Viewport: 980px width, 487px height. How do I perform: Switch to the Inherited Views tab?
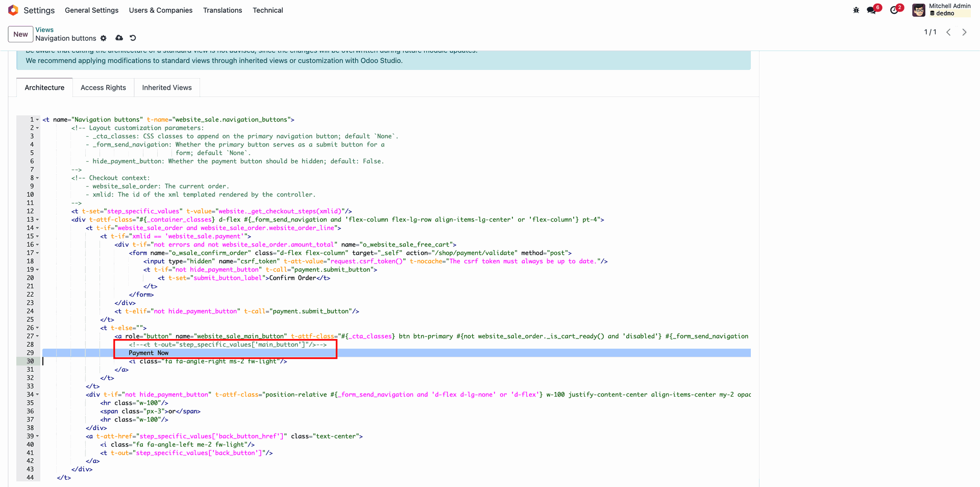(x=167, y=87)
